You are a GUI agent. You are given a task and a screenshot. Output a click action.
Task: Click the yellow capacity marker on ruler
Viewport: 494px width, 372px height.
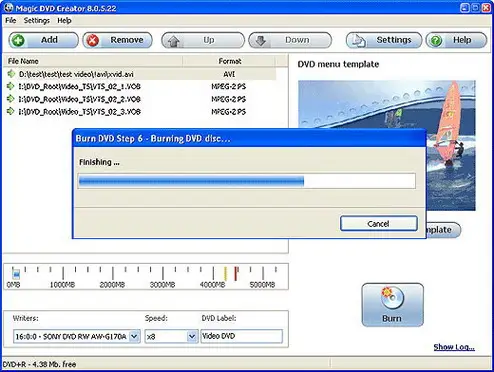(225, 274)
